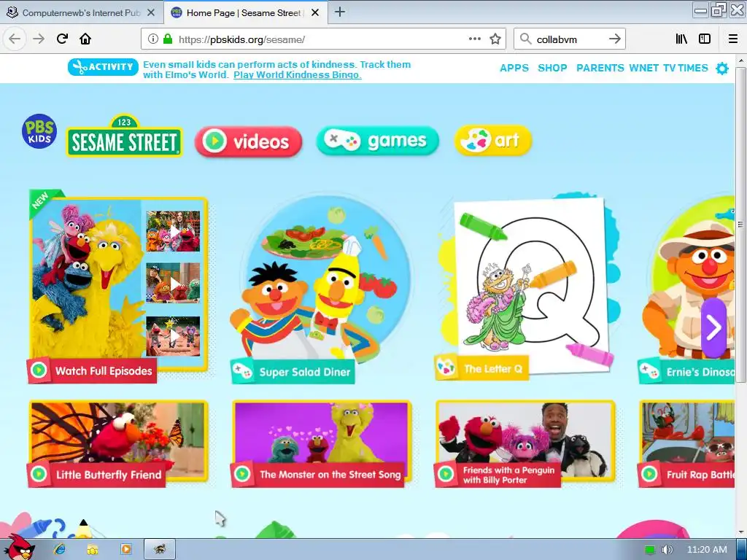Image resolution: width=747 pixels, height=560 pixels.
Task: Reload the Sesame Street page
Action: click(x=62, y=39)
